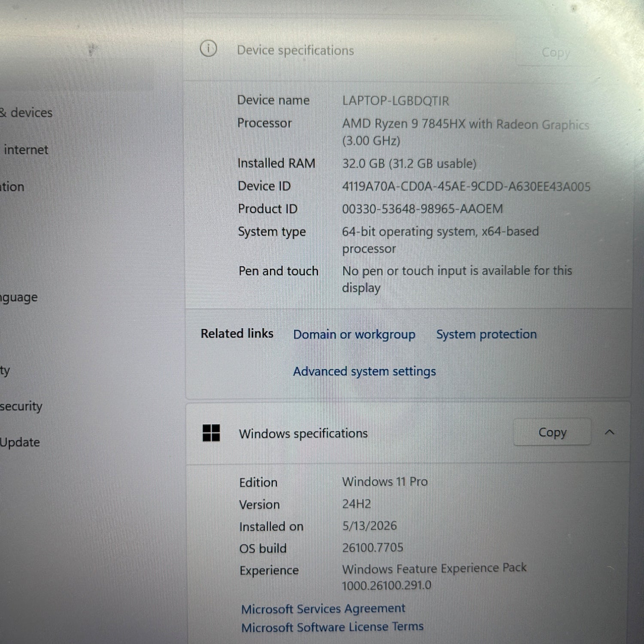The width and height of the screenshot is (644, 644).
Task: Click the info icon beside Device specifications
Action: pyautogui.click(x=208, y=49)
